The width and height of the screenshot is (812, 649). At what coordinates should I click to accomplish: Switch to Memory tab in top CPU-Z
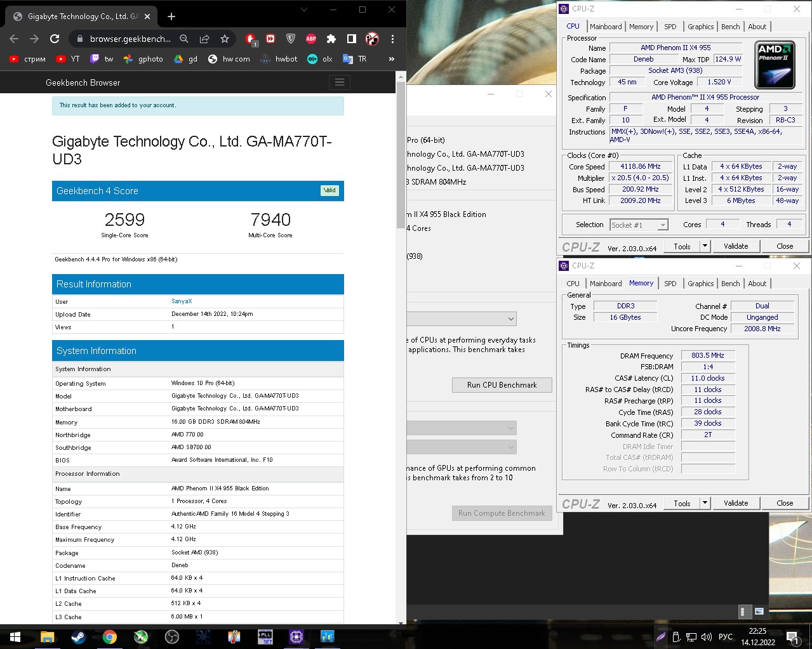pyautogui.click(x=641, y=27)
